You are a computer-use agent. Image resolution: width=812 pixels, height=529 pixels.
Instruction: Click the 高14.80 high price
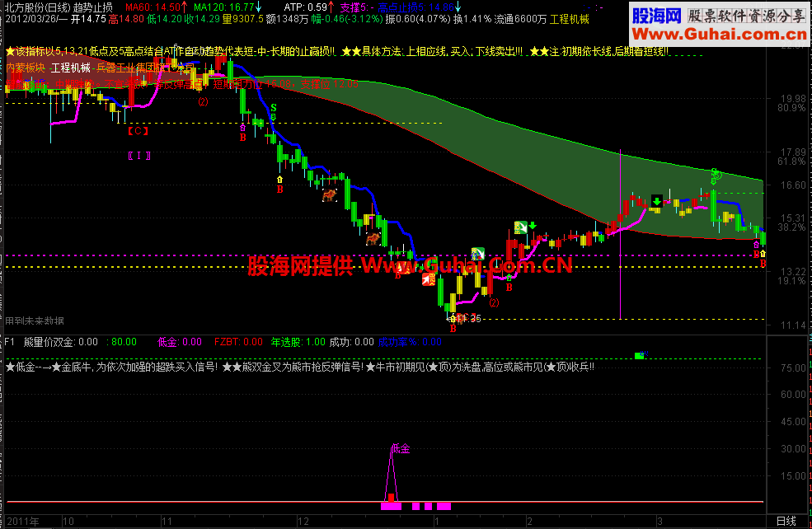[126, 19]
